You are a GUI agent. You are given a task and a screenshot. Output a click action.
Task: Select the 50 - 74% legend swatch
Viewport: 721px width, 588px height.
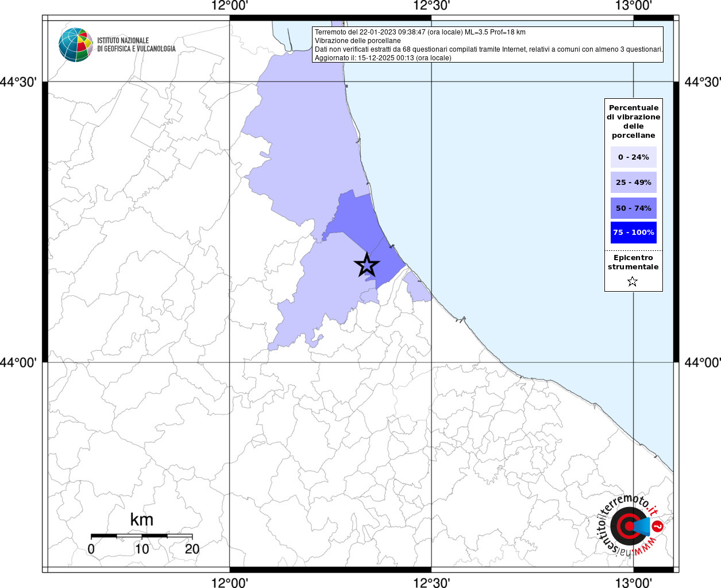pyautogui.click(x=633, y=208)
